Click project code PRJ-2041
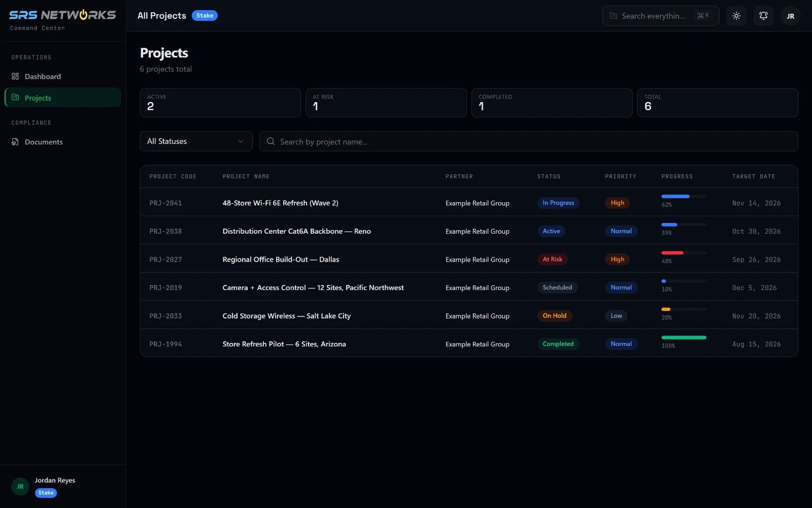Viewport: 812px width, 508px height. pyautogui.click(x=165, y=203)
